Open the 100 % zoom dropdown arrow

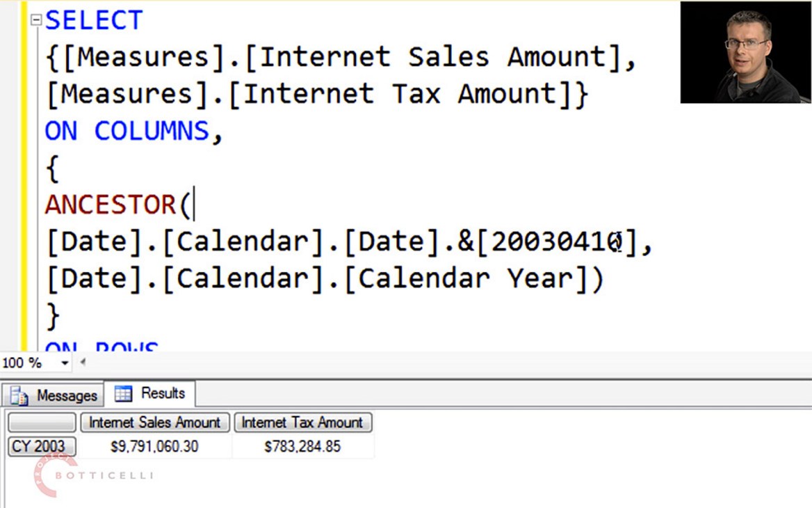click(x=65, y=363)
